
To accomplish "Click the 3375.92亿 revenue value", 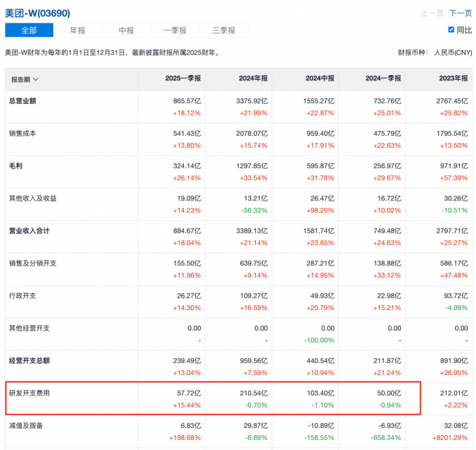I will [x=252, y=101].
